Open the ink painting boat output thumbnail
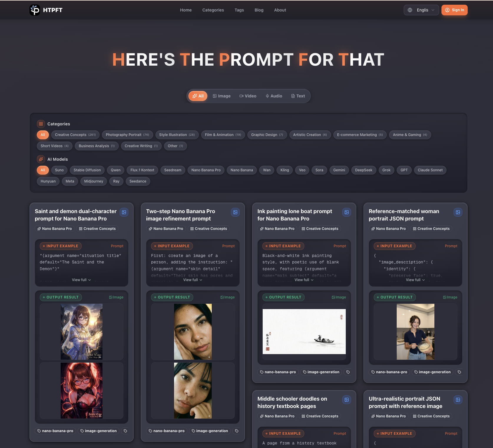The height and width of the screenshot is (448, 493). pos(304,331)
